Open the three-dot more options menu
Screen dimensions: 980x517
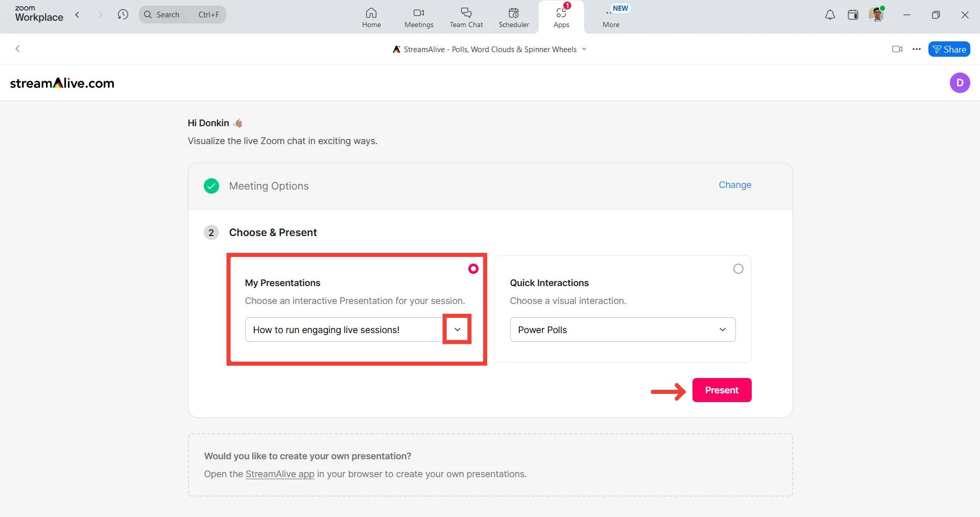917,49
